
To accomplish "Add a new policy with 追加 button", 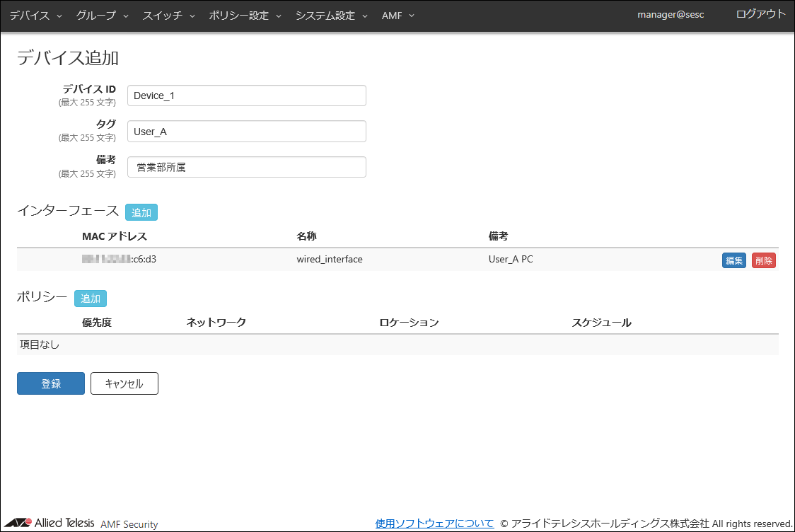I will coord(91,299).
